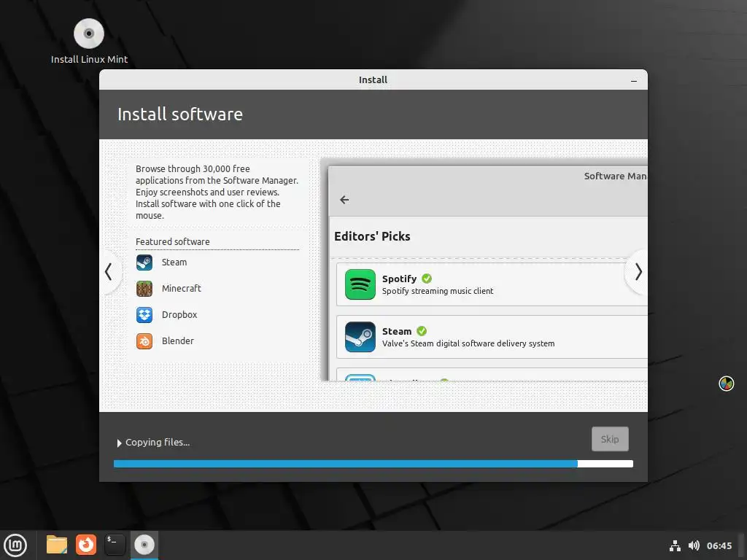Click the colorful round icon on desktop edge

[x=726, y=384]
